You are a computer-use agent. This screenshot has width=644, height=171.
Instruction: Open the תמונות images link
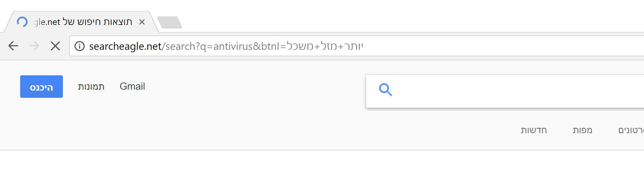(x=91, y=87)
